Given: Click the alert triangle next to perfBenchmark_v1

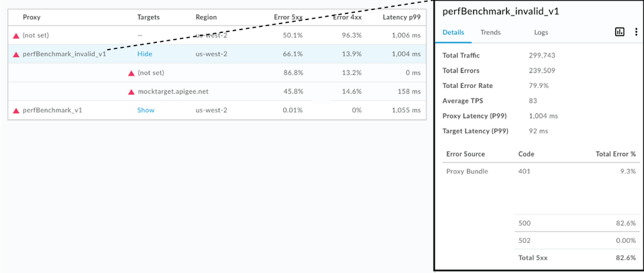Looking at the screenshot, I should click(x=16, y=110).
